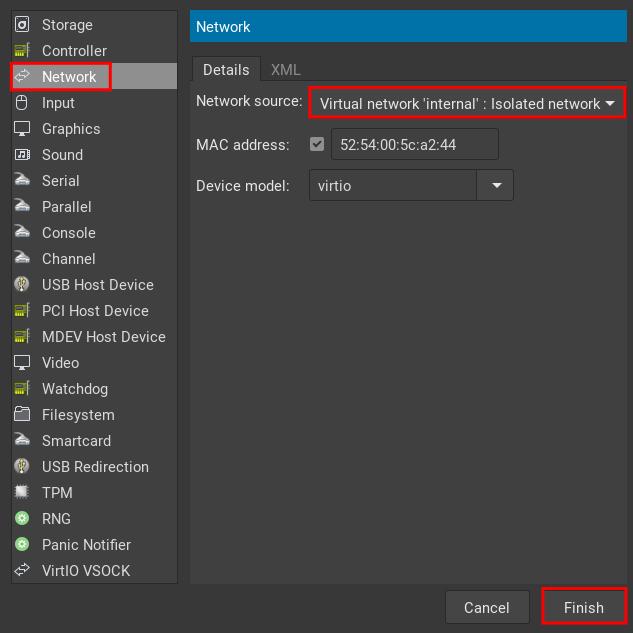Choose the TPM chip icon

(x=22, y=493)
